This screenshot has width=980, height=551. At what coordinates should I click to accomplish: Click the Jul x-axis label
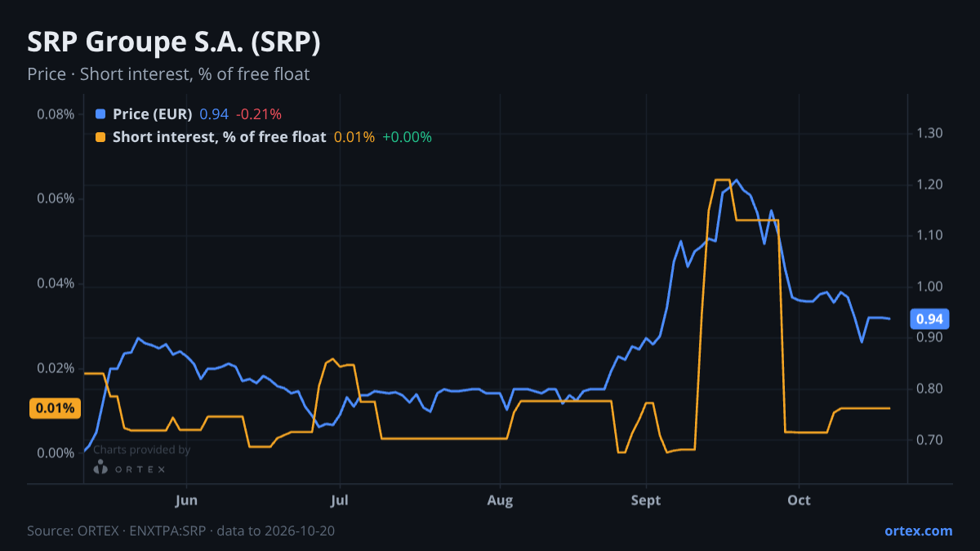tap(341, 500)
